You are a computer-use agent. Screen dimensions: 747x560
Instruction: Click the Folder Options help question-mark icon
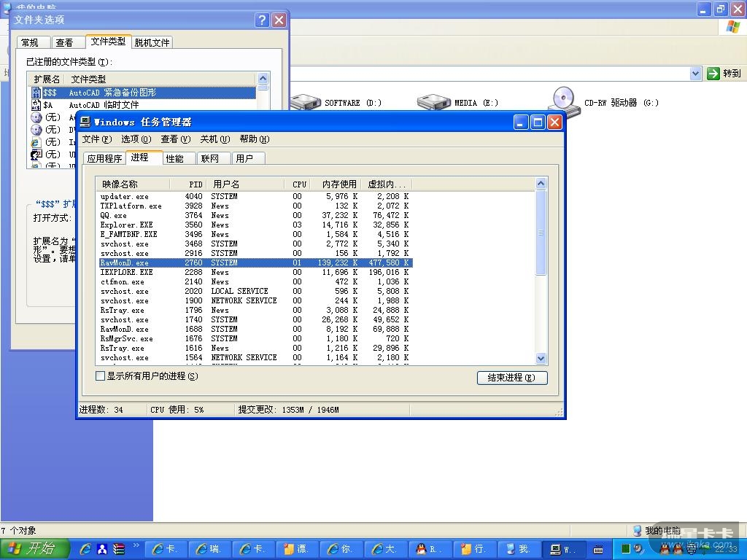click(x=263, y=20)
